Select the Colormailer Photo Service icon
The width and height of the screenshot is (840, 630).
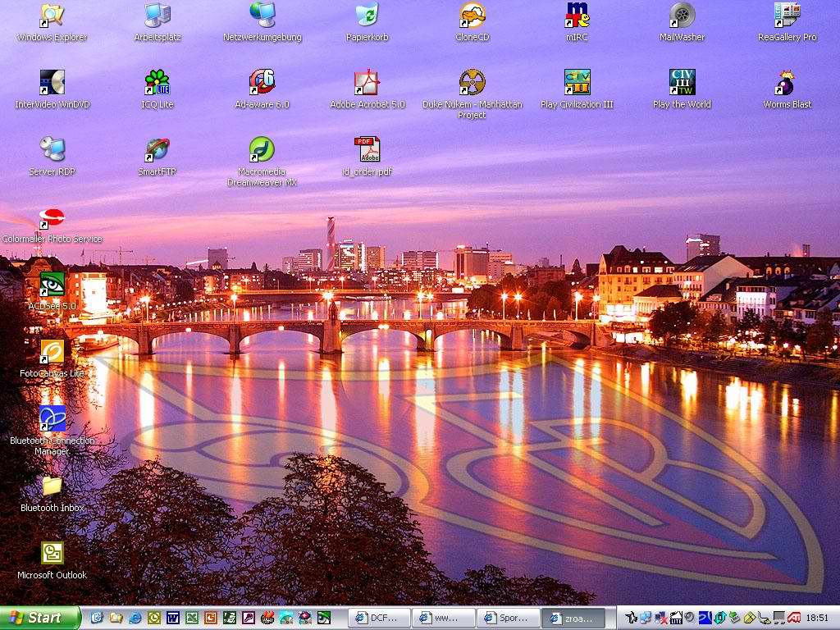coord(52,225)
